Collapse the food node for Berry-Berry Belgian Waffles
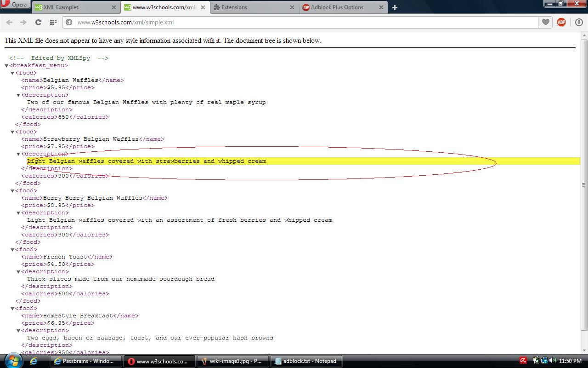Screen dimensions: 588x368 12,191
